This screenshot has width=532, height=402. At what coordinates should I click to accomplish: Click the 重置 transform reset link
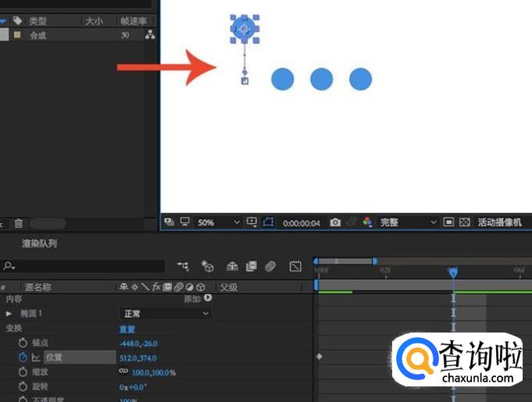pos(127,329)
